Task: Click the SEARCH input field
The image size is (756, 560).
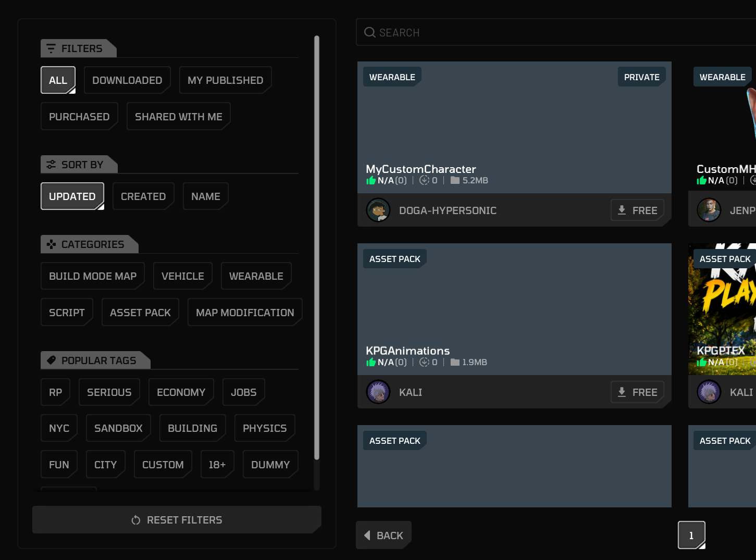Action: pyautogui.click(x=556, y=32)
